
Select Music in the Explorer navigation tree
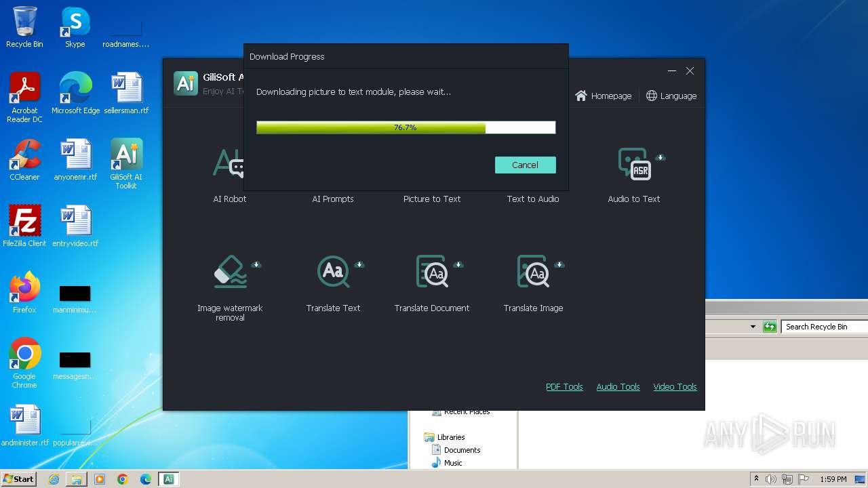coord(447,463)
